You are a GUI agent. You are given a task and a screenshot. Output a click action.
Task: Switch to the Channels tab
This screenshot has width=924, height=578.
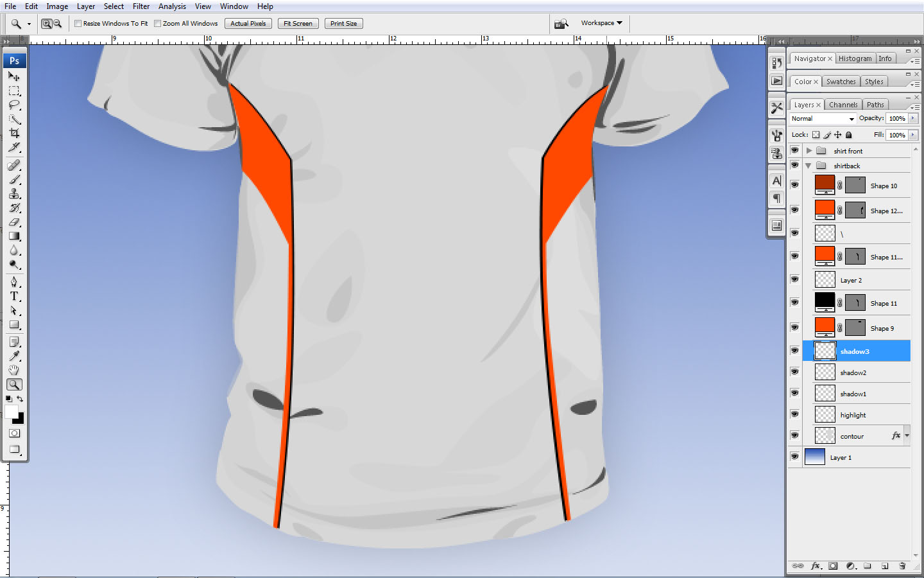843,104
